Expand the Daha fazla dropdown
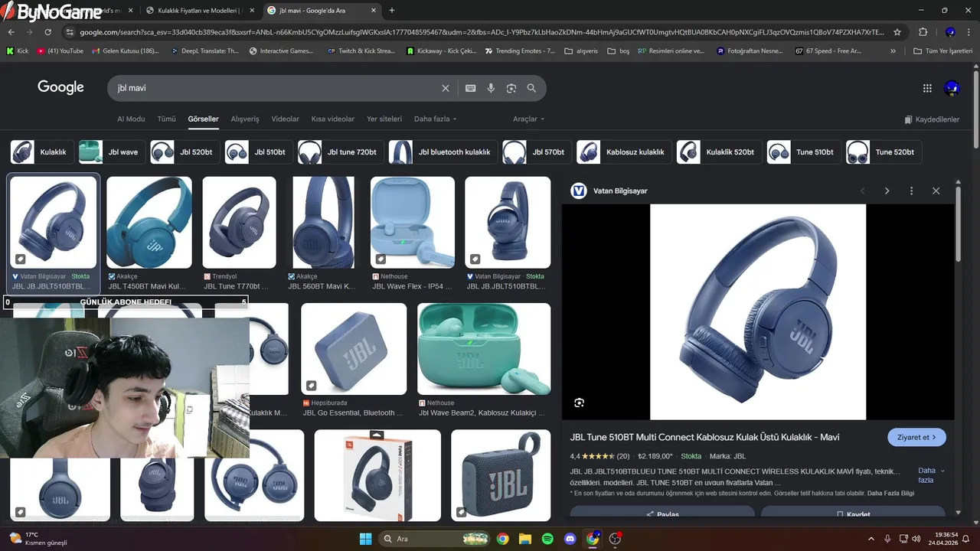The image size is (980, 551). pos(435,119)
